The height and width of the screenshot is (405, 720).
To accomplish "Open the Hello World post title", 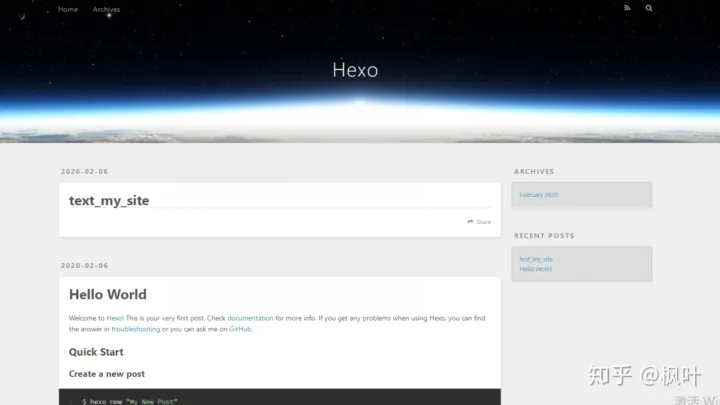I will tap(107, 294).
